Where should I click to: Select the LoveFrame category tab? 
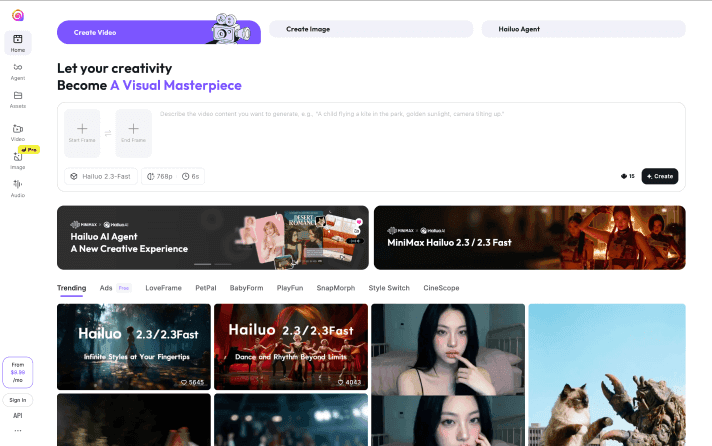tap(163, 288)
